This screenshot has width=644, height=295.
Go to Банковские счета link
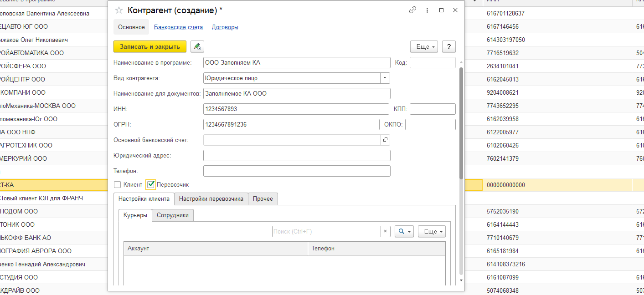point(178,27)
